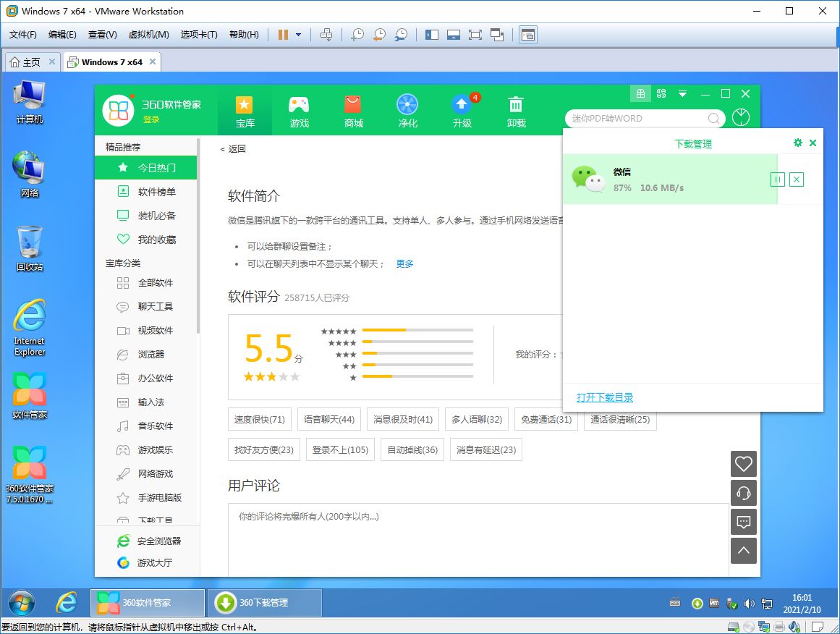Screen dimensions: 840x634
Task: Open the 虚拟机(M) menu
Action: [148, 35]
